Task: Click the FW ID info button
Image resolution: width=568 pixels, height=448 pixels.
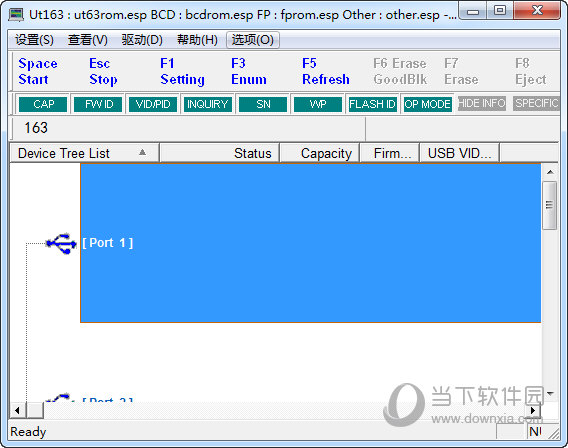Action: pos(98,104)
